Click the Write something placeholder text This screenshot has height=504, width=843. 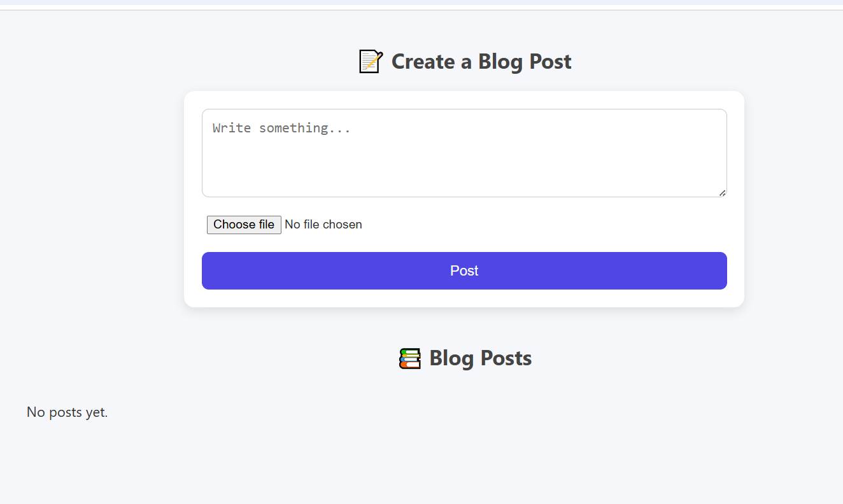(x=281, y=128)
